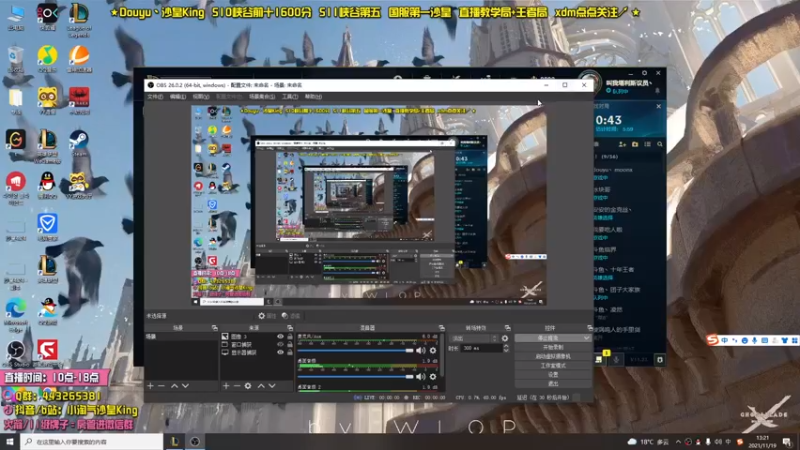Screen dimensions: 800x450
Task: Click add friend icon in League client
Action: [622, 144]
